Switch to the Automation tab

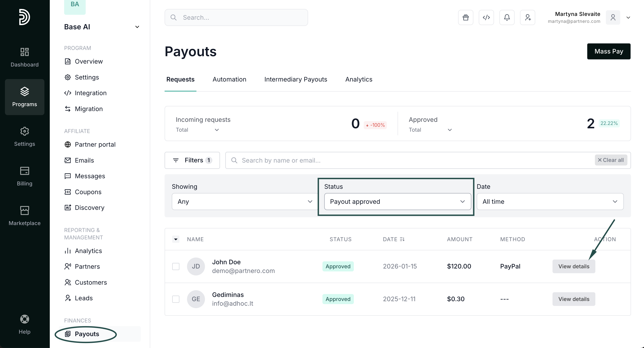229,79
